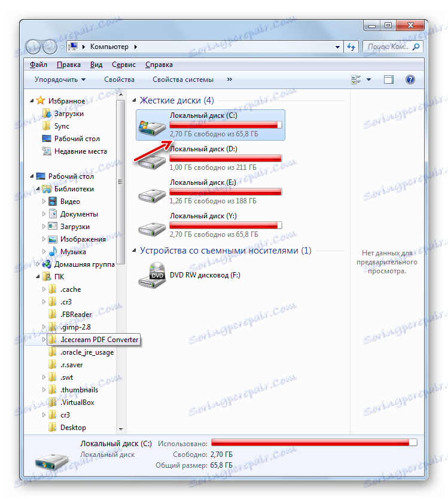The image size is (448, 500).
Task: Click the Документы library icon
Action: 53,214
